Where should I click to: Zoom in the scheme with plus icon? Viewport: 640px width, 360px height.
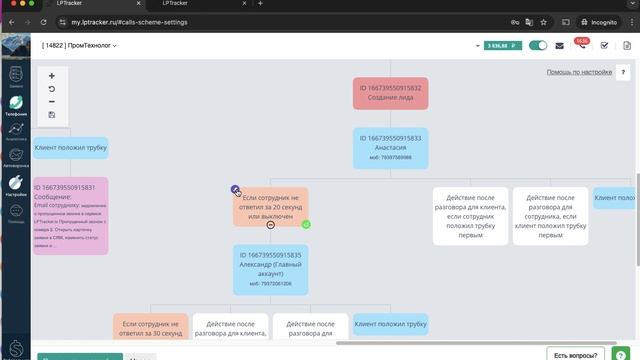click(52, 76)
